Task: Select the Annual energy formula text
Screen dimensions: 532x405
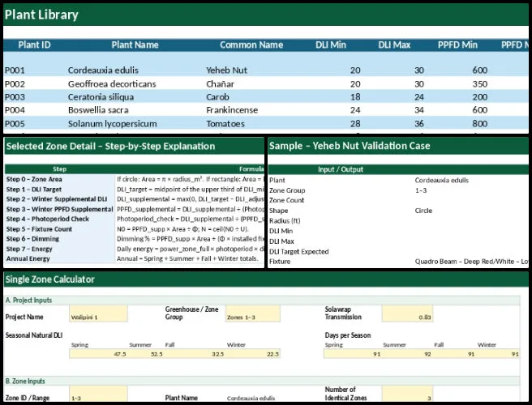Action: point(187,258)
